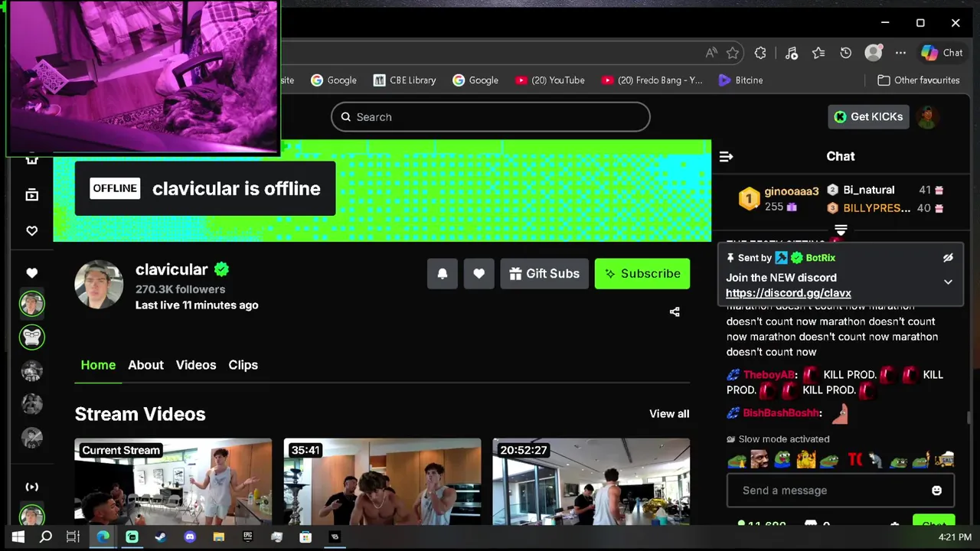
Task: Add page to favourites with star icon
Action: tap(733, 53)
